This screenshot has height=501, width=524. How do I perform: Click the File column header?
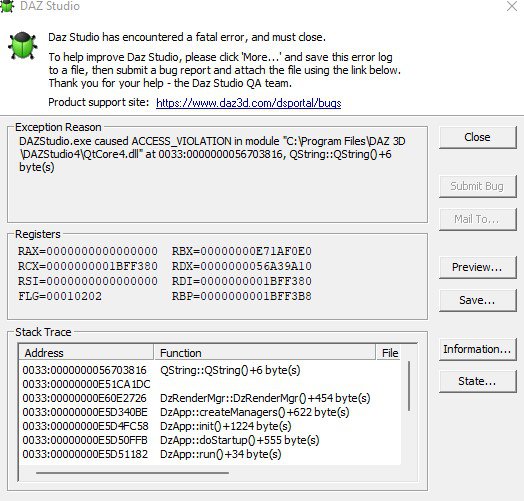pos(390,353)
